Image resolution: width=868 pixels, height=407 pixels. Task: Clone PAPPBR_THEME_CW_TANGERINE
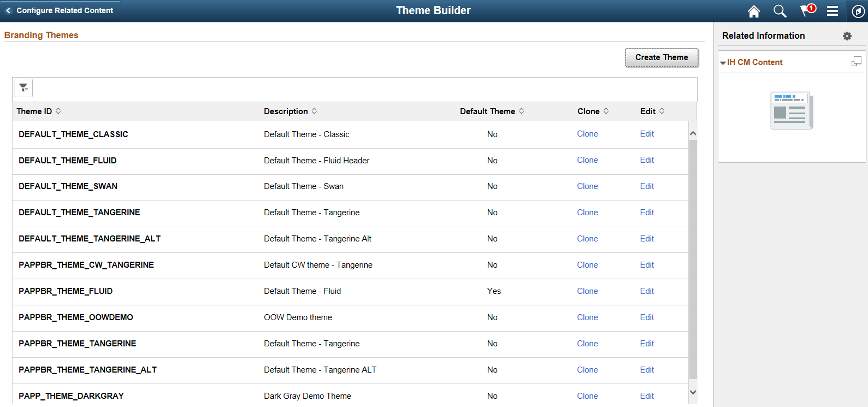click(587, 265)
